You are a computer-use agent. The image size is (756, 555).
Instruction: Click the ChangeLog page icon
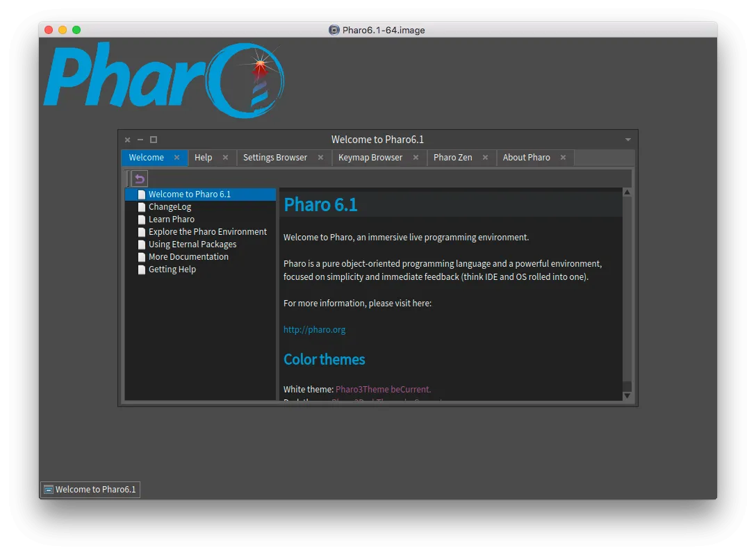pyautogui.click(x=142, y=207)
